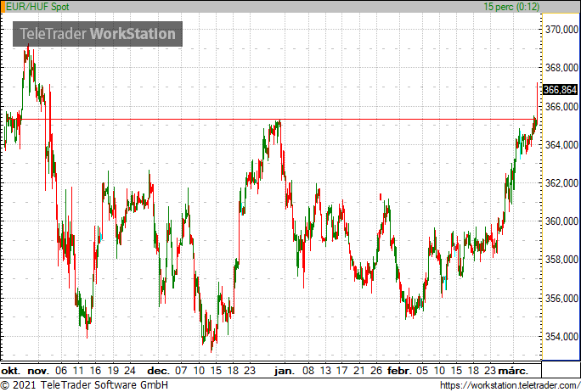The height and width of the screenshot is (392, 581).
Task: Click the red horizontal resistance line
Action: 270,119
